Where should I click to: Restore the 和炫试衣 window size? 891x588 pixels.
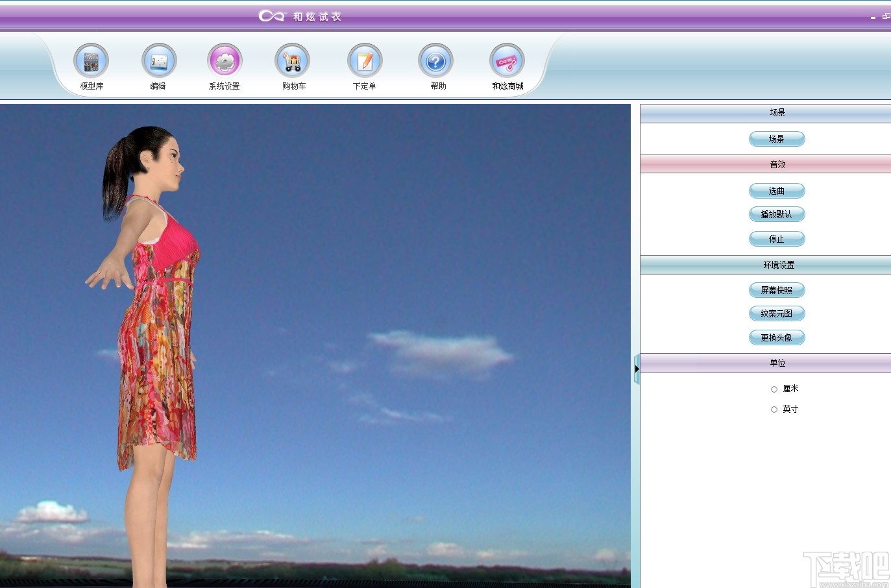[886, 16]
